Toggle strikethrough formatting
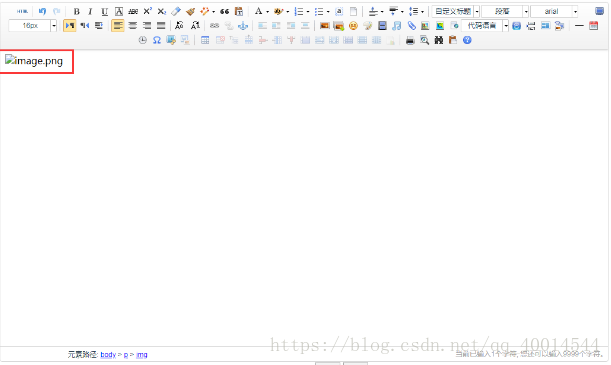 [x=133, y=11]
